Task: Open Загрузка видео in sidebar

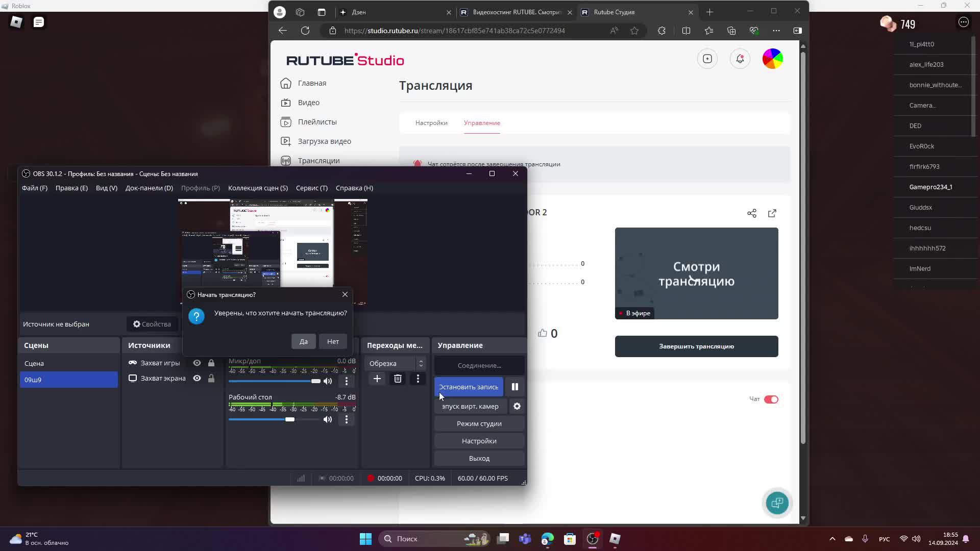Action: point(325,141)
